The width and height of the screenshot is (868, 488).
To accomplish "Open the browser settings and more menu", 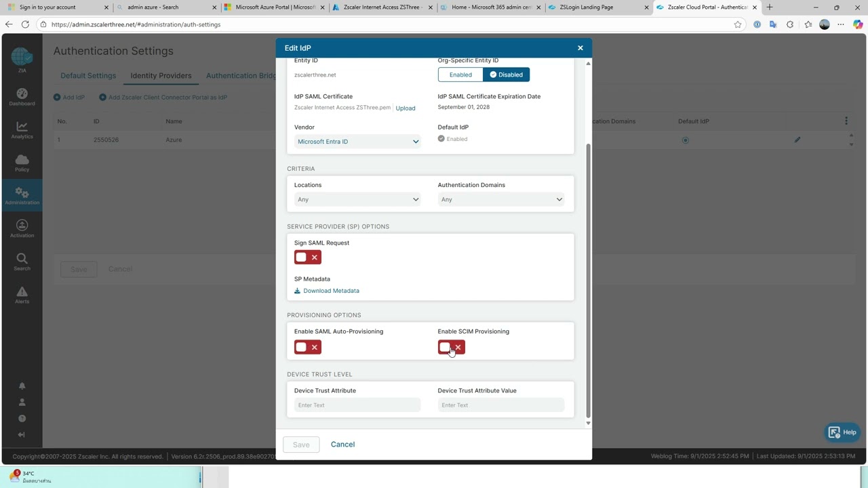I will [x=841, y=24].
